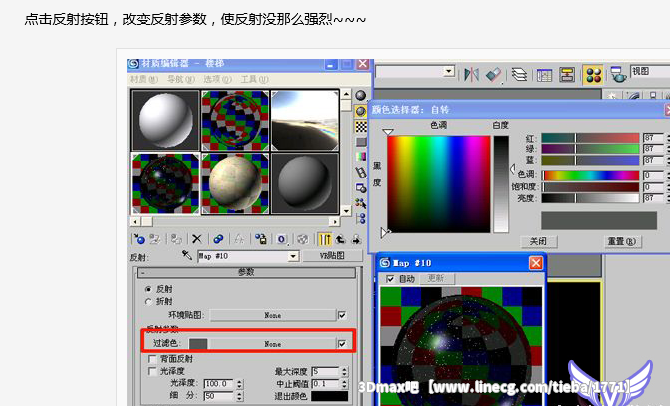Click Show Map in Viewport icon
Image resolution: width=670 pixels, height=406 pixels.
303,239
